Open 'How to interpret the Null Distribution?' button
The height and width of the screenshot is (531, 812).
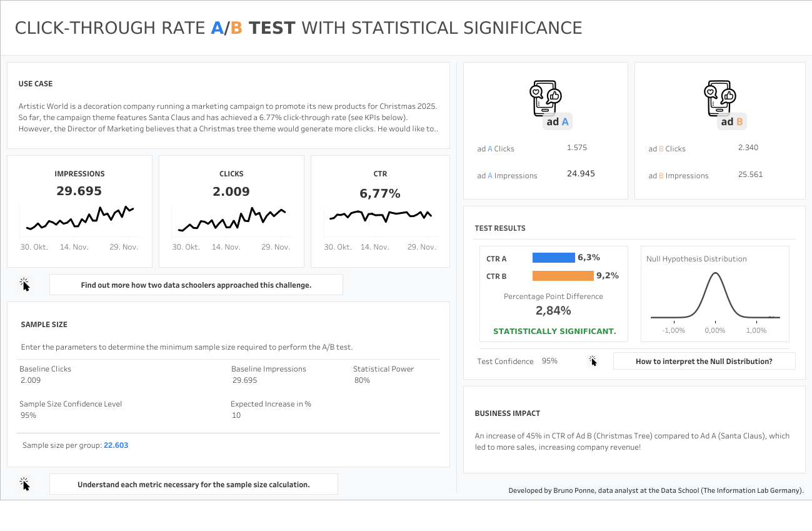(x=704, y=361)
